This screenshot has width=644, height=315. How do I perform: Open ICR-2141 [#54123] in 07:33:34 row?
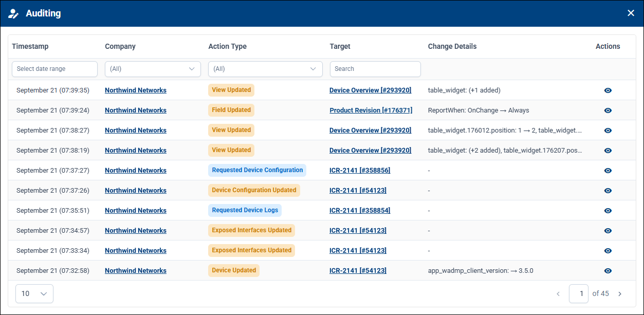[358, 251]
